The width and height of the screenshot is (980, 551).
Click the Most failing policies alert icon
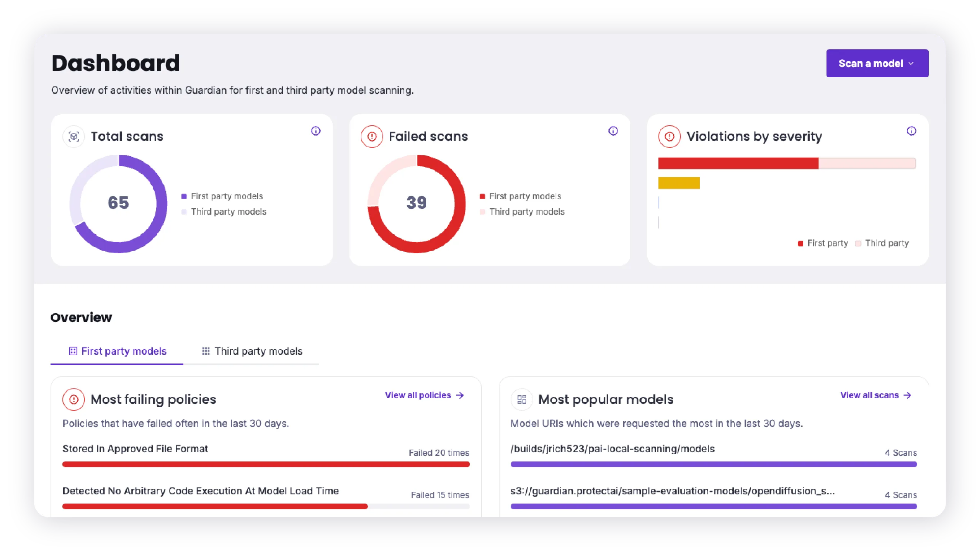(73, 399)
